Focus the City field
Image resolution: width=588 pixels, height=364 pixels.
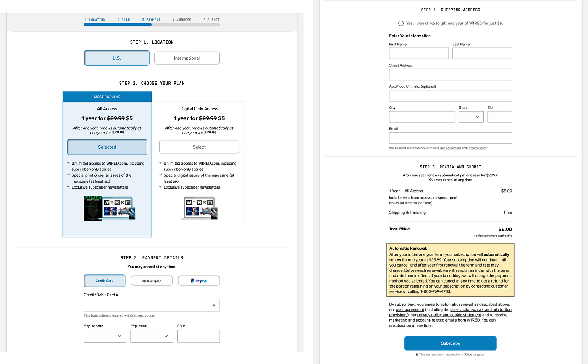pyautogui.click(x=422, y=117)
